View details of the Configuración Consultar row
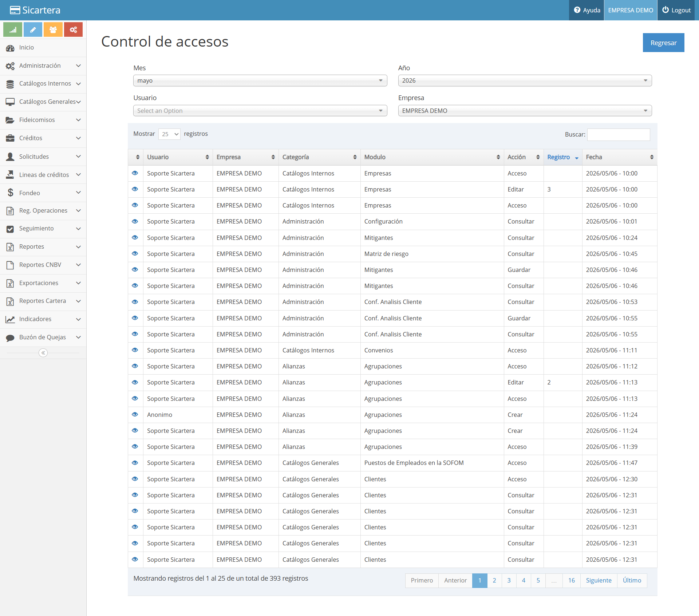 pyautogui.click(x=135, y=221)
